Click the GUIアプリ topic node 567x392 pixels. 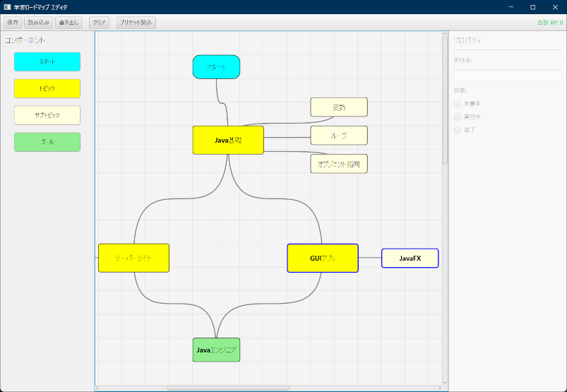pos(322,258)
